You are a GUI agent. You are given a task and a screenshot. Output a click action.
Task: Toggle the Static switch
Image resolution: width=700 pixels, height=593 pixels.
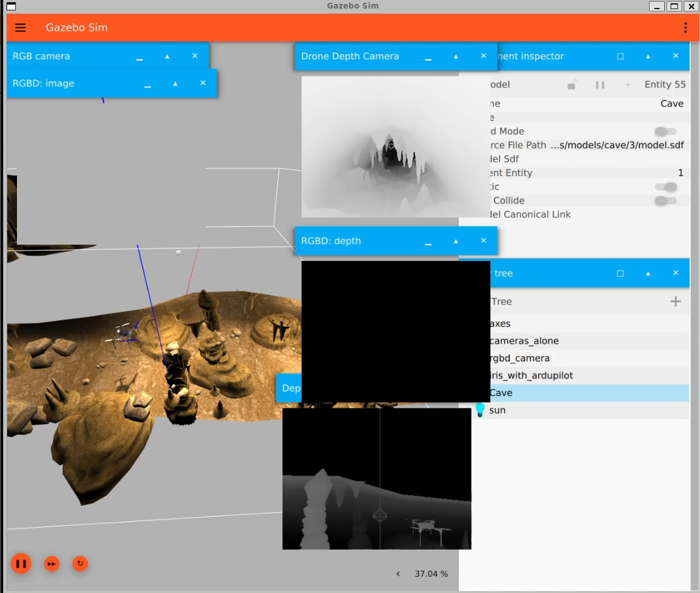[x=665, y=187]
